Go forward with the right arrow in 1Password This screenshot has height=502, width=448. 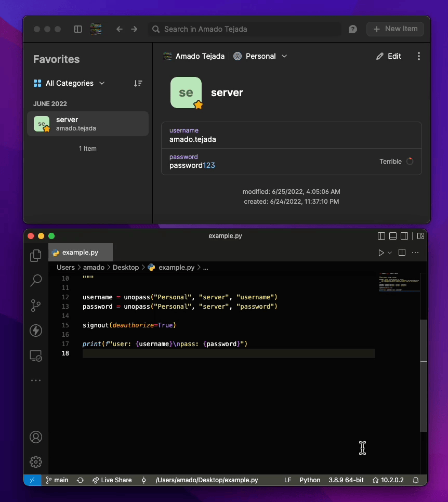tap(134, 29)
